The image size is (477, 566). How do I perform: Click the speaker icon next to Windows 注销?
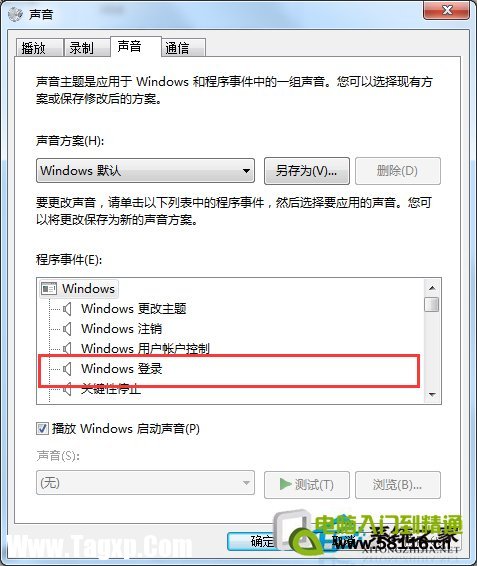[x=67, y=329]
